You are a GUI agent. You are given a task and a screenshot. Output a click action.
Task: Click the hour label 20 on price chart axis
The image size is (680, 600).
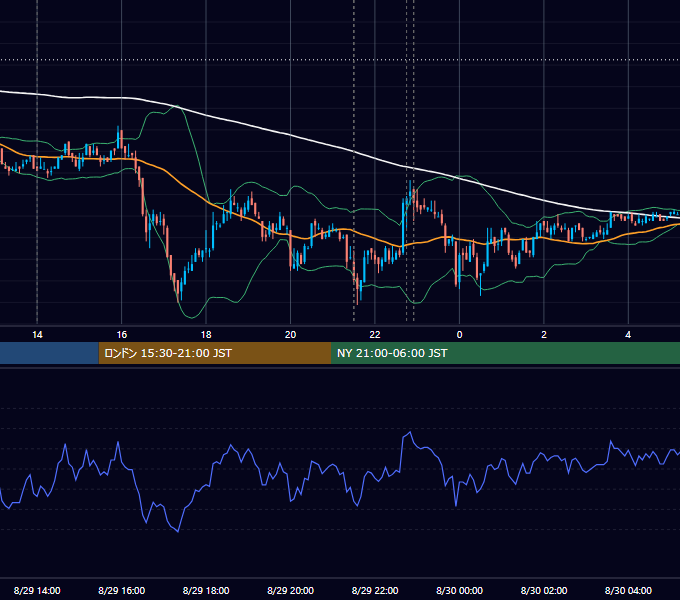click(x=291, y=335)
